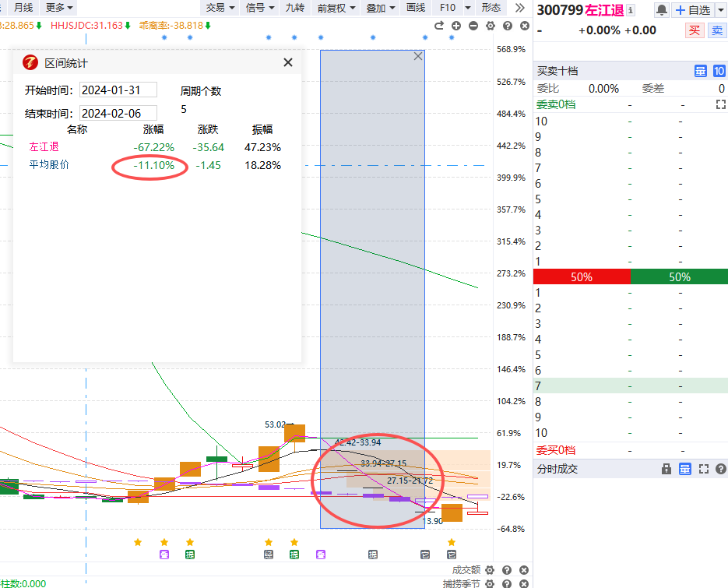Open the dropdown arrow next to 自选
The width and height of the screenshot is (728, 588).
[720, 10]
